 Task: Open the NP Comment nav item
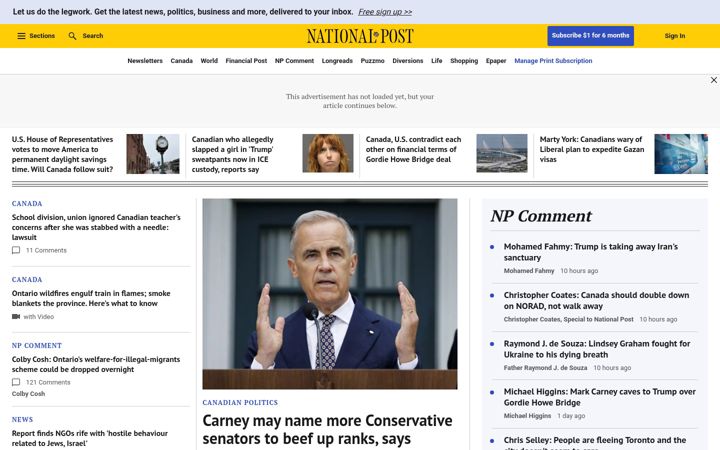pyautogui.click(x=294, y=61)
